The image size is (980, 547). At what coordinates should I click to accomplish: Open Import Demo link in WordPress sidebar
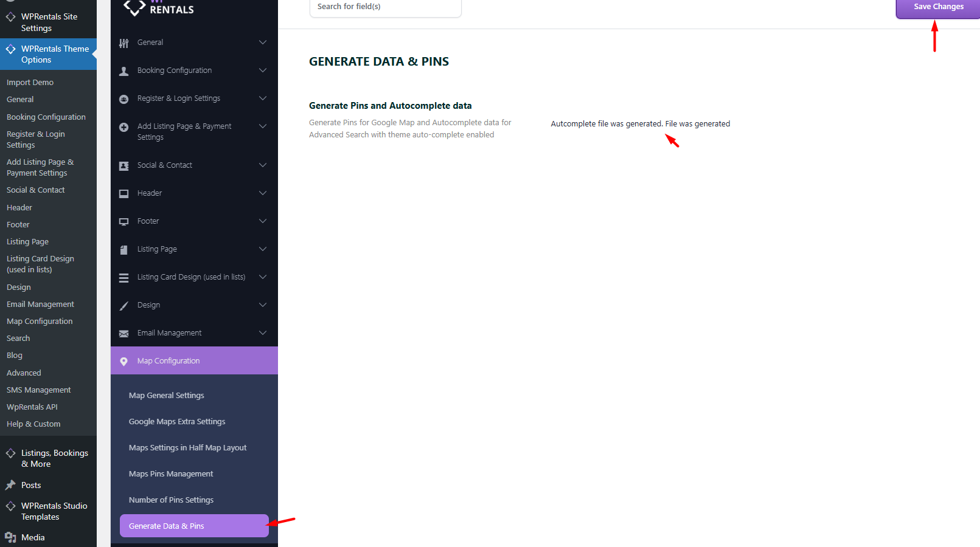pyautogui.click(x=30, y=83)
